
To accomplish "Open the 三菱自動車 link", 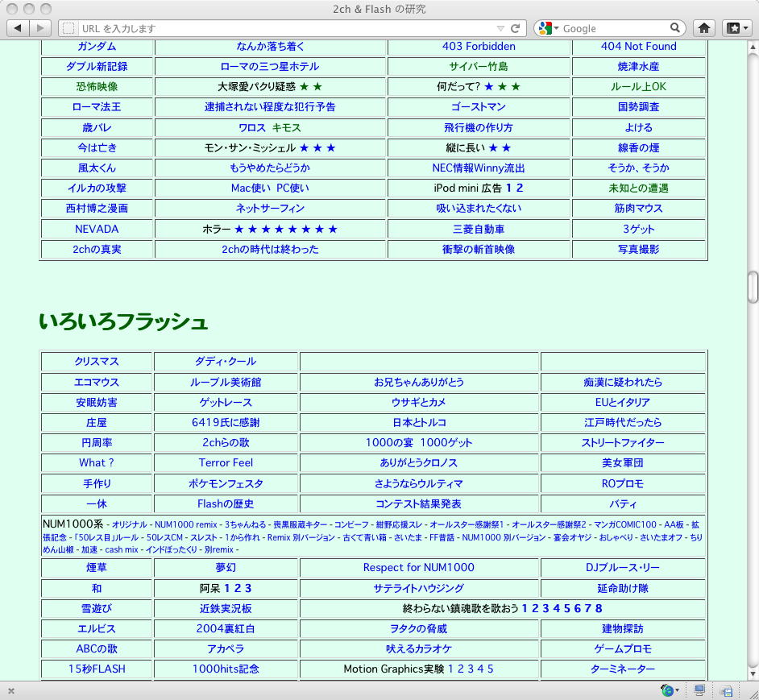I will [x=479, y=229].
